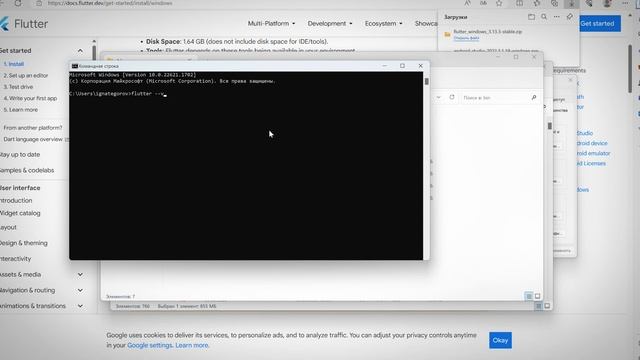Click flutter_windows zip folder icon in downloads
640x360 pixels.
447,34
